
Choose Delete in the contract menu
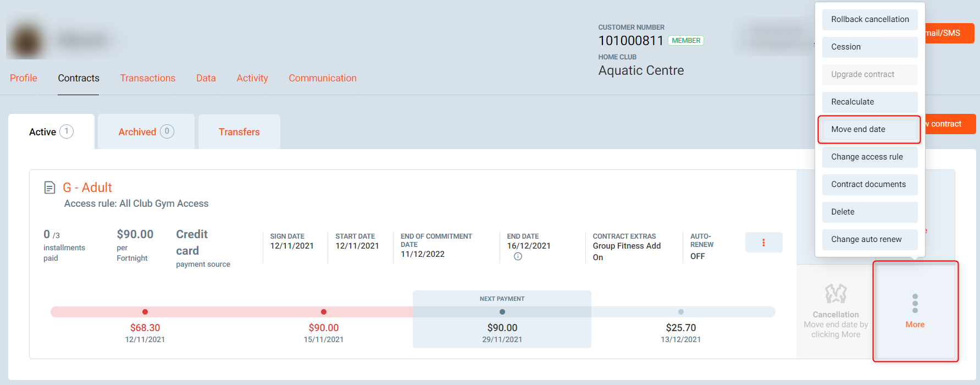point(870,212)
